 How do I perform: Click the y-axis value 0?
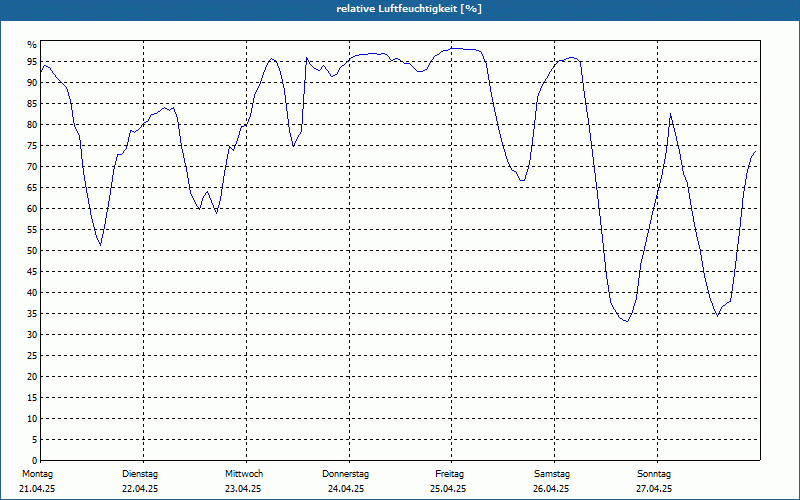pos(34,461)
